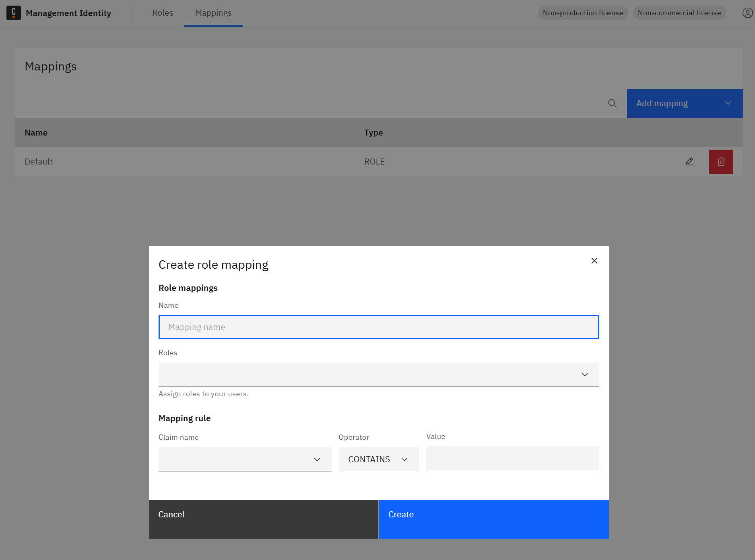
Task: Focus the Mapping name input field
Action: [378, 327]
